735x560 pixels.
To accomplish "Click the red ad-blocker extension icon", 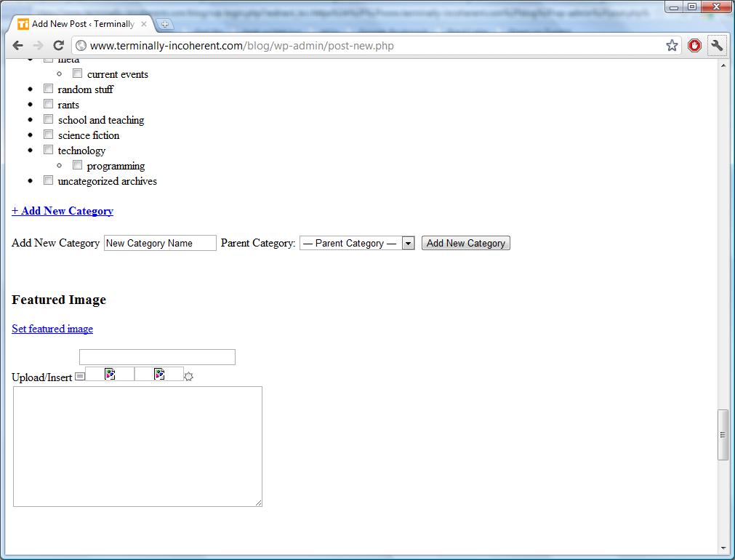I will (694, 46).
